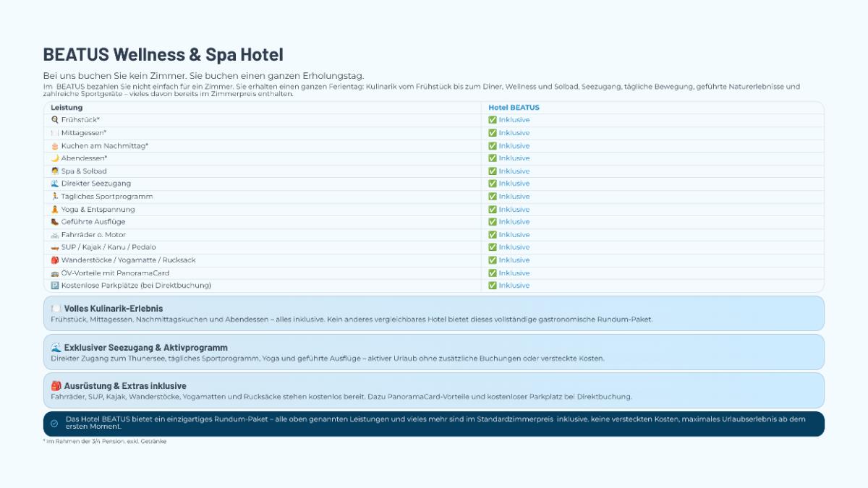868x488 pixels.
Task: Click the Exklusiver Seezugang & Aktivprogramm heading
Action: click(x=145, y=348)
